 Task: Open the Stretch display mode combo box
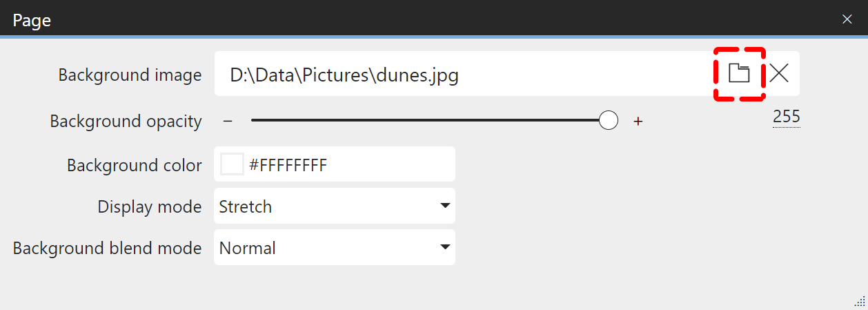tap(324, 206)
